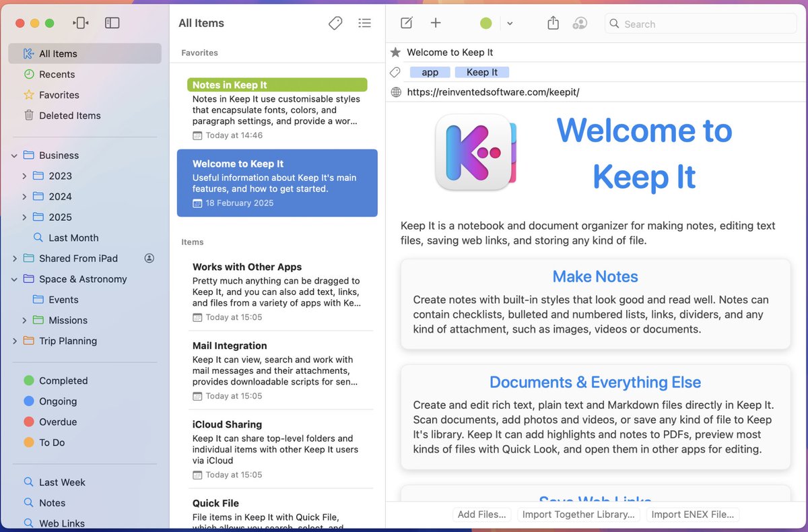Collapse the Space & Astronomy chevron
The width and height of the screenshot is (808, 532).
tap(14, 279)
